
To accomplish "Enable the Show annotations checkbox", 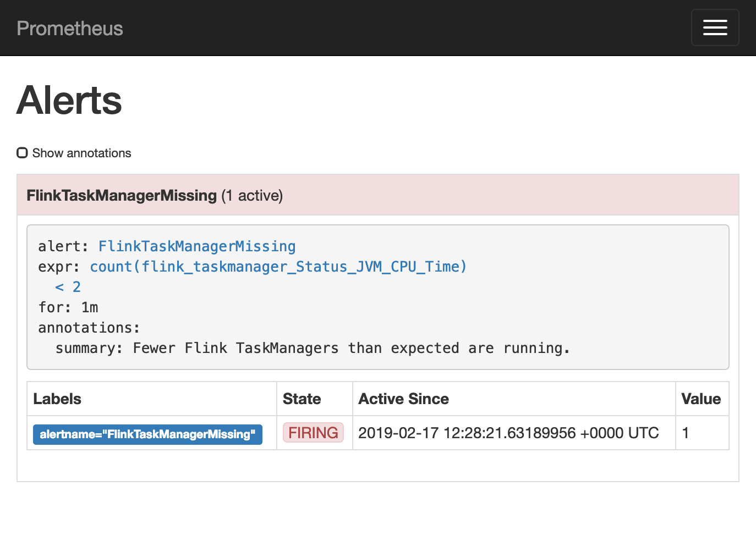I will coord(22,153).
